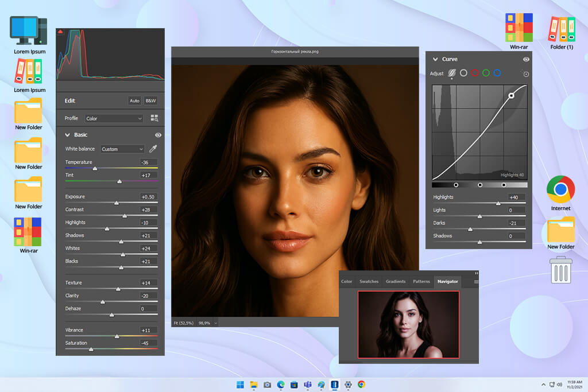Click the Auto button in Edit panel

click(x=134, y=100)
